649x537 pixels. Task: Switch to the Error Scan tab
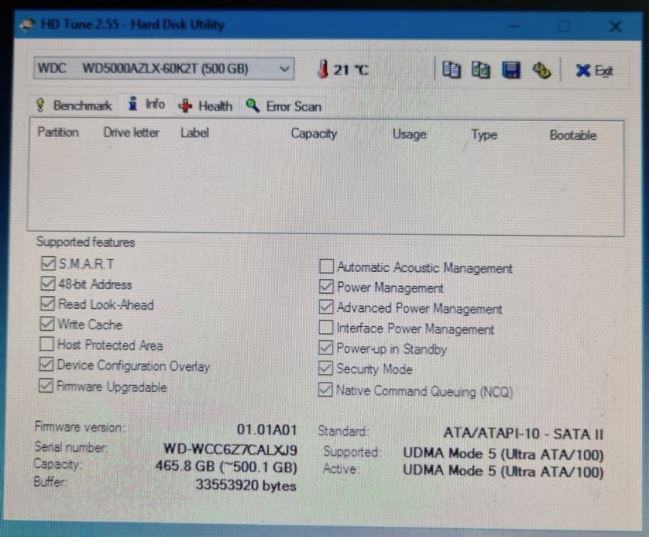point(284,106)
